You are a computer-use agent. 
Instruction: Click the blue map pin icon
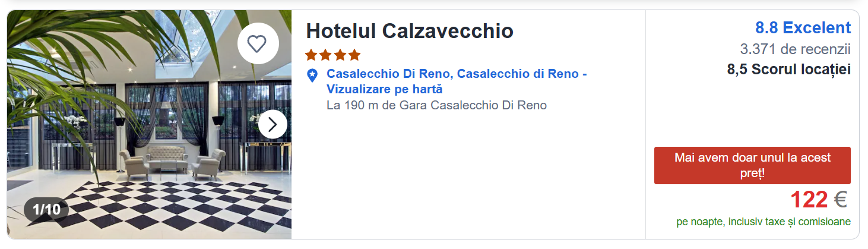click(x=312, y=75)
